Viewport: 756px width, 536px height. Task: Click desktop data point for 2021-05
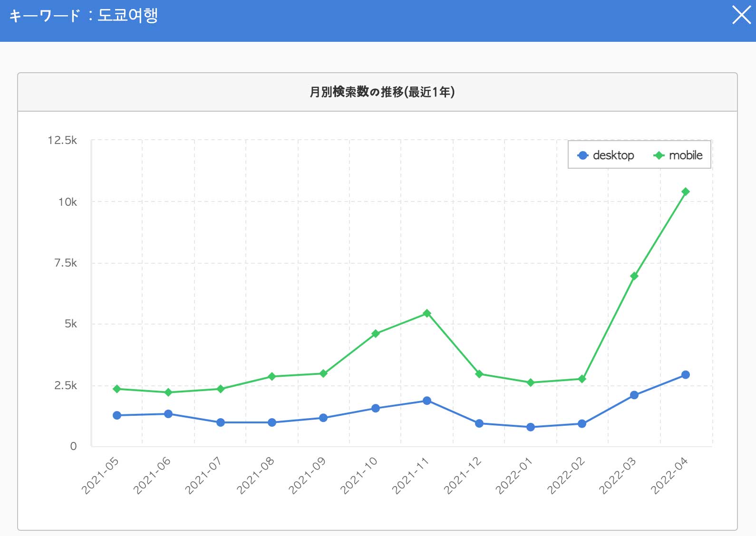pos(117,415)
